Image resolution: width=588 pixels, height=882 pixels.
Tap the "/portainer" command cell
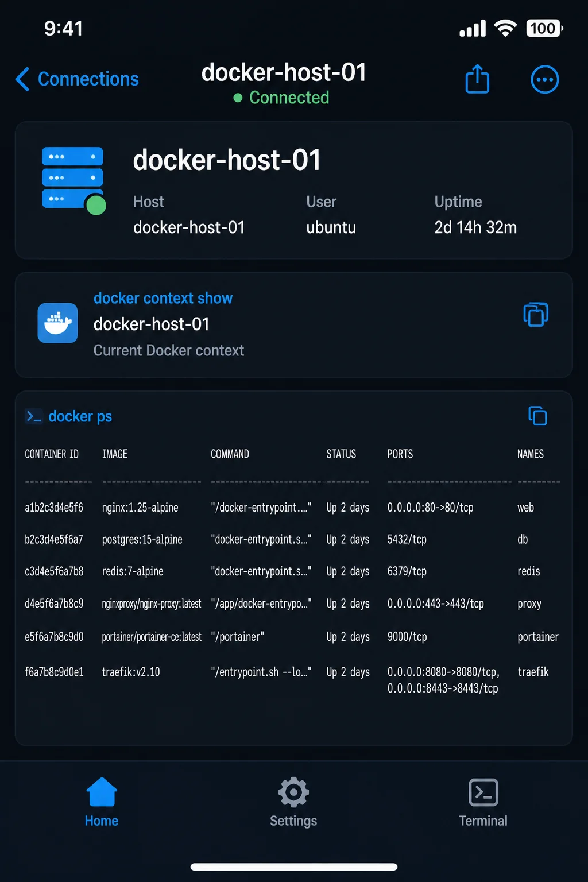pyautogui.click(x=237, y=637)
